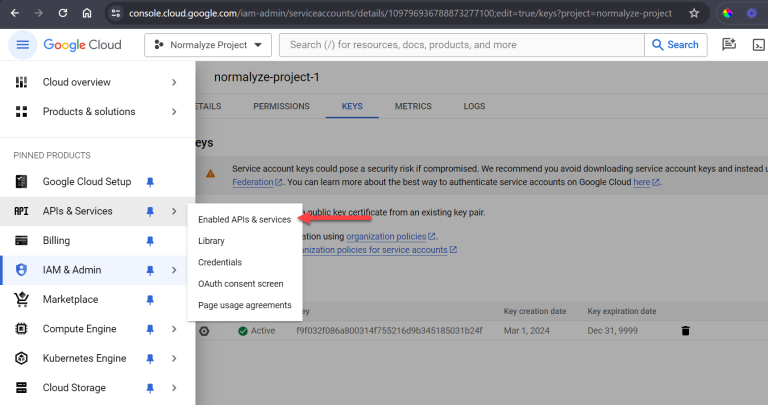This screenshot has width=768, height=405.
Task: Toggle pin for Billing product
Action: coord(150,241)
